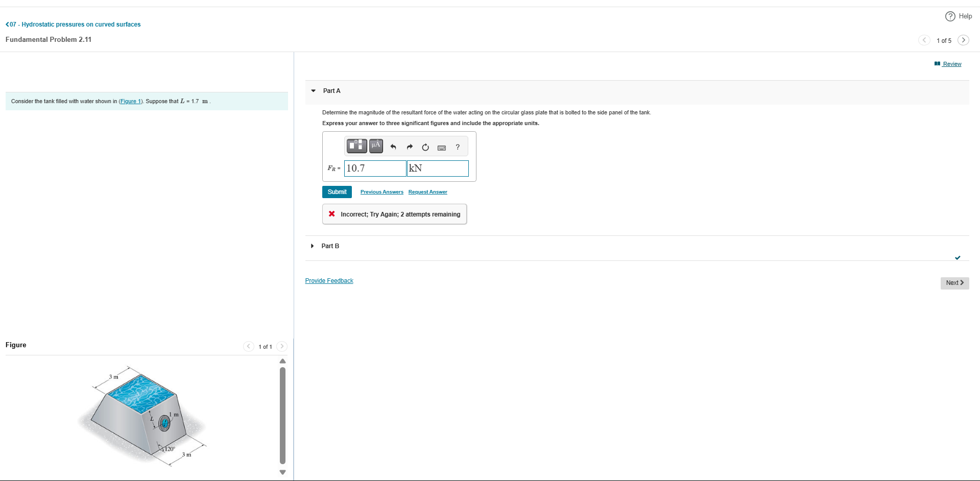Open the templates icon in answer toolbar
This screenshot has width=980, height=481.
pos(357,146)
